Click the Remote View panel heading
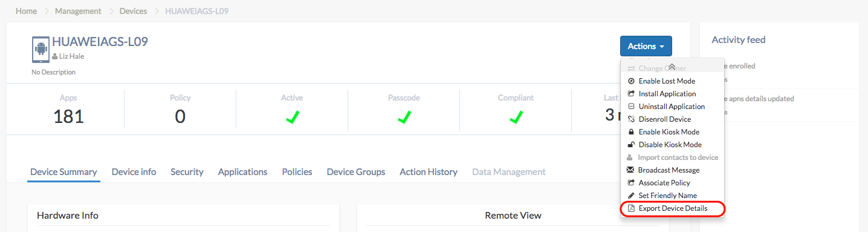The image size is (868, 232). click(513, 216)
